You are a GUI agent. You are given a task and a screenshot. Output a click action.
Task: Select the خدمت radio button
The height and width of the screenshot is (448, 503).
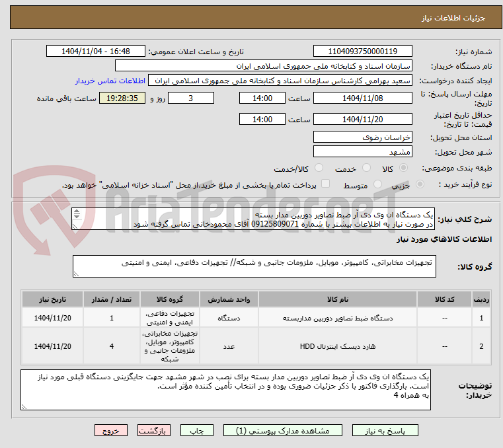click(x=366, y=168)
